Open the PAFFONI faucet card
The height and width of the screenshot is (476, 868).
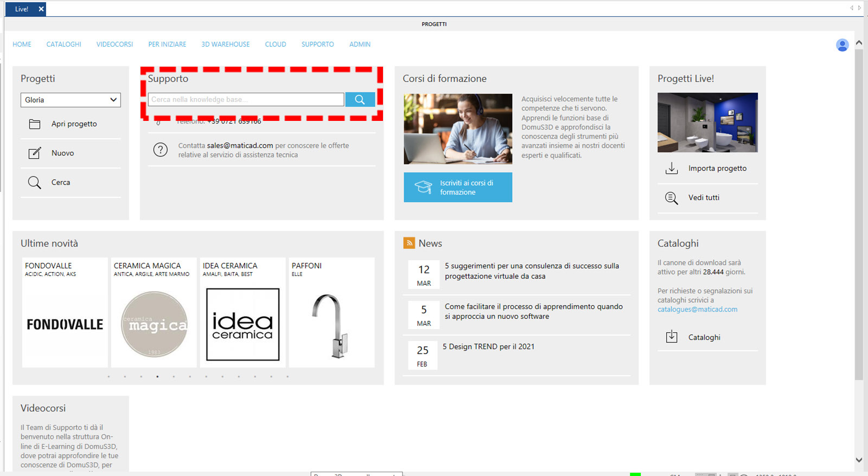(331, 313)
